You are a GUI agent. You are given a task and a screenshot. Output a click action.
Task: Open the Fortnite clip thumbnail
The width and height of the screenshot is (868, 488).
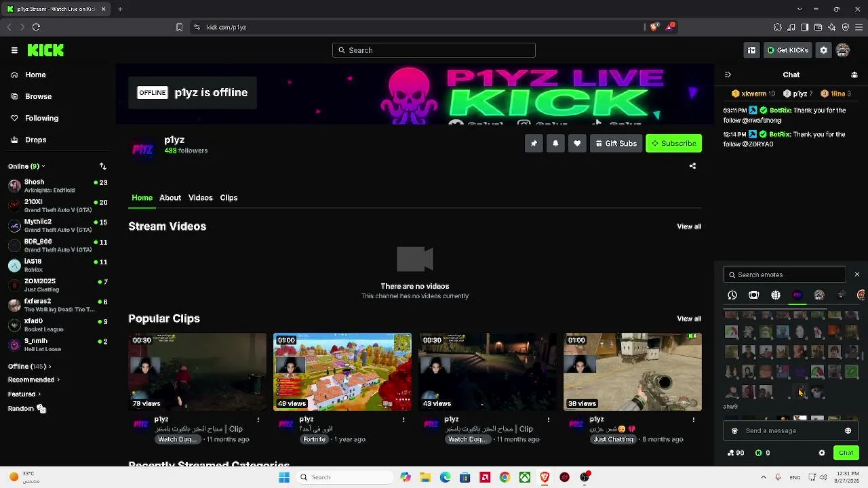pyautogui.click(x=342, y=371)
